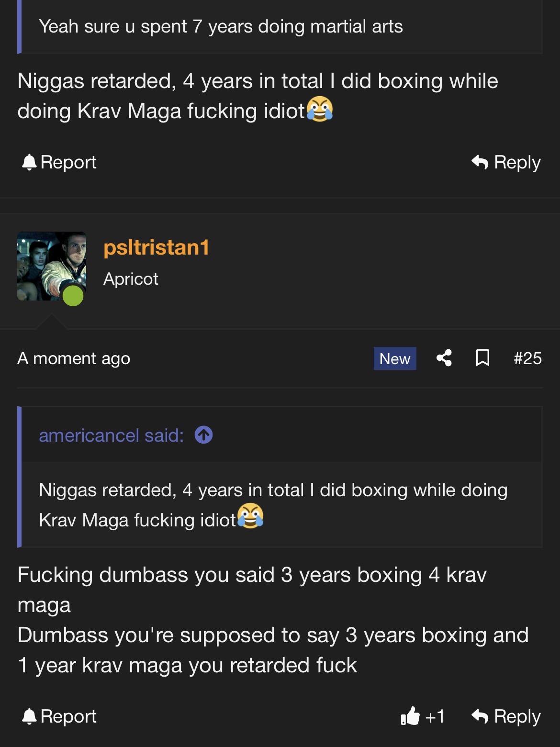Click the share icon on post #25
560x747 pixels.
444,358
